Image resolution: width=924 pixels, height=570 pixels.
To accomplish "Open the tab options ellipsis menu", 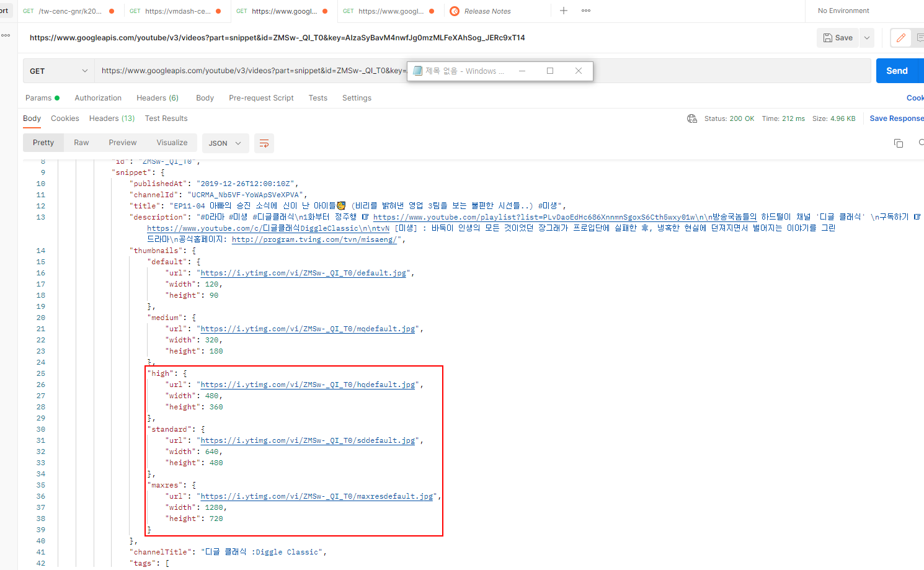I will (586, 11).
